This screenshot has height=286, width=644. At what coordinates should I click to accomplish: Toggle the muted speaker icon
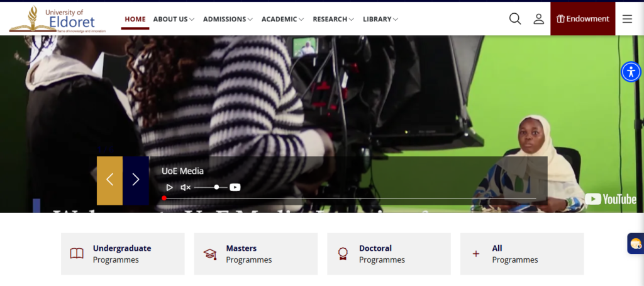point(186,187)
